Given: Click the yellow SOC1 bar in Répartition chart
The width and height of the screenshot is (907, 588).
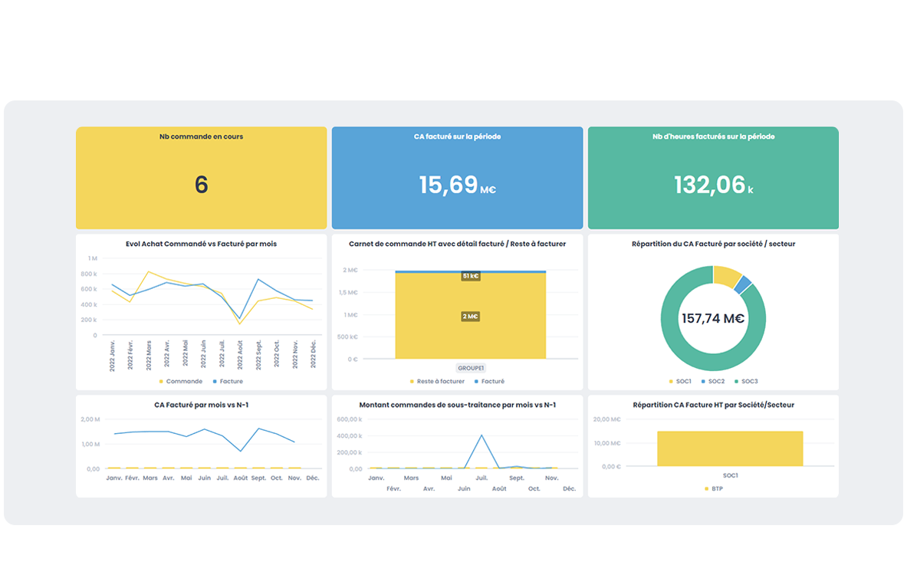Looking at the screenshot, I should coord(729,448).
